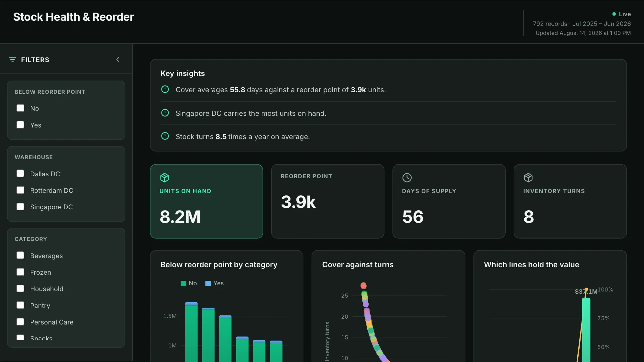Click the CATEGORY filter group heading
644x362 pixels.
pyautogui.click(x=31, y=239)
